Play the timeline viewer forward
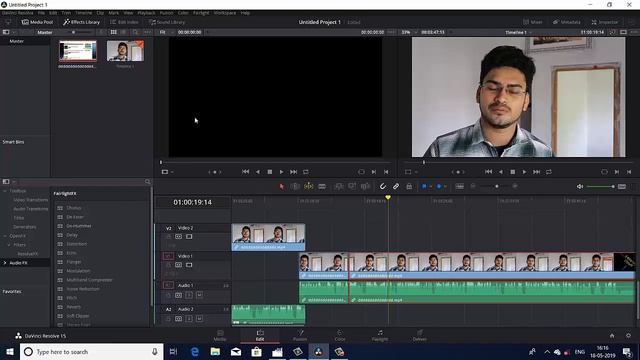The width and height of the screenshot is (640, 360). 524,172
